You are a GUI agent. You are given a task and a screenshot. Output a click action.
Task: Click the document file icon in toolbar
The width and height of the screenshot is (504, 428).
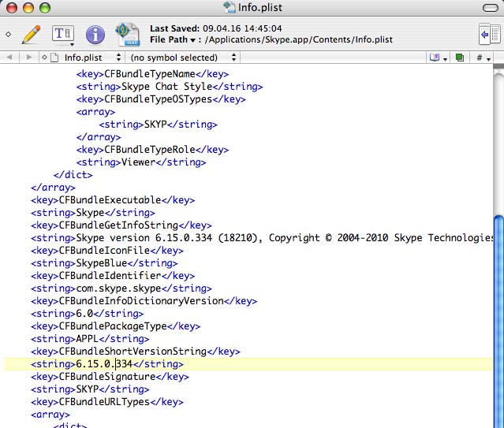(x=128, y=35)
